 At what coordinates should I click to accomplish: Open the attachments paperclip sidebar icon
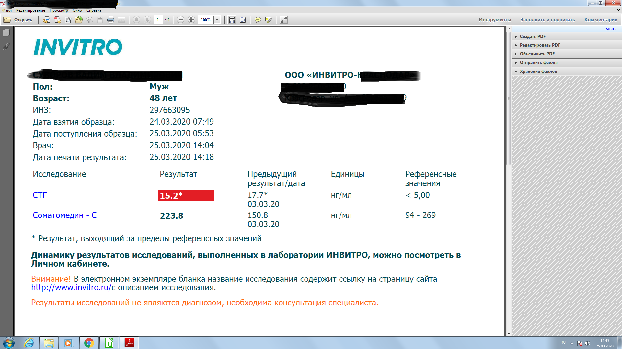tap(6, 46)
